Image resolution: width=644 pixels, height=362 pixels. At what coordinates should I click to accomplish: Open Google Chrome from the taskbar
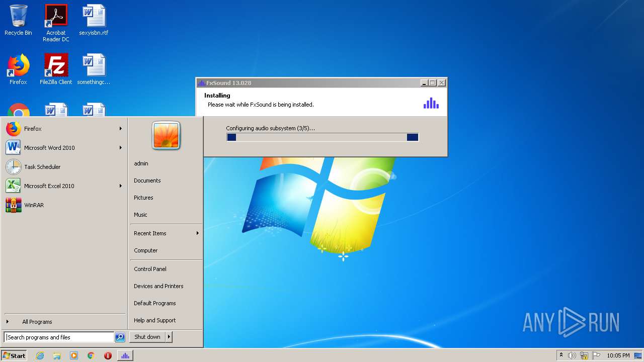[91, 355]
